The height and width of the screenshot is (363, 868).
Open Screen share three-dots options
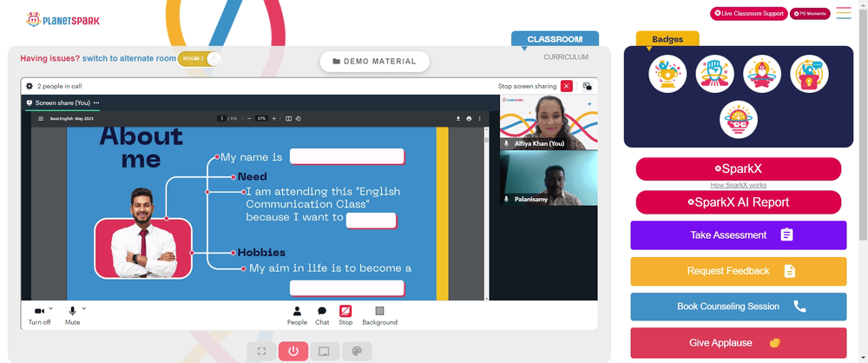(x=96, y=103)
